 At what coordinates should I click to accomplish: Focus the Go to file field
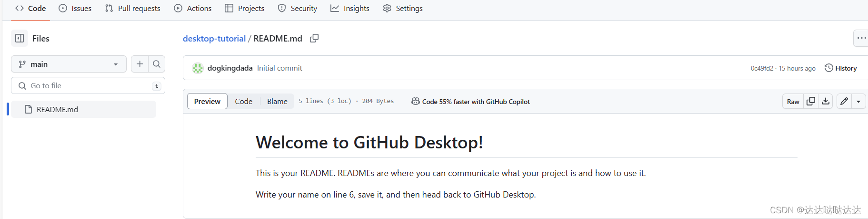(88, 86)
